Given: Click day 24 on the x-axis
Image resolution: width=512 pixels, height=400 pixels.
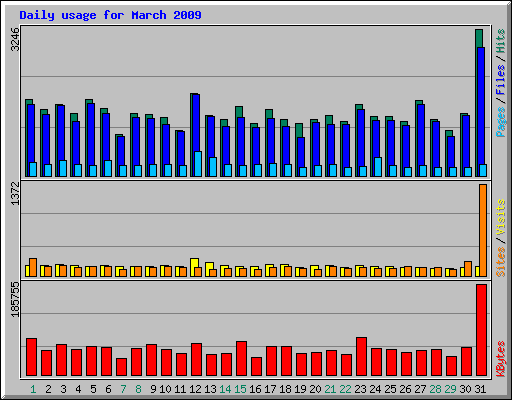Looking at the screenshot, I should point(375,389).
